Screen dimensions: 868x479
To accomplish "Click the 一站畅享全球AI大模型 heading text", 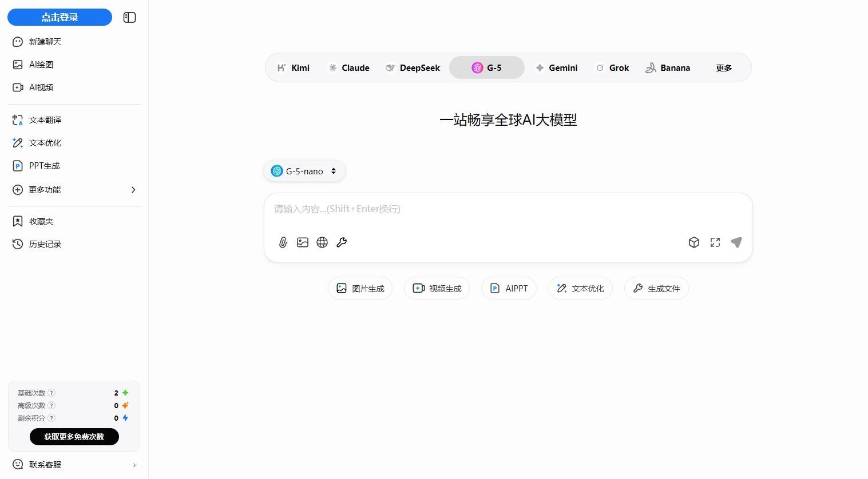I will click(508, 120).
